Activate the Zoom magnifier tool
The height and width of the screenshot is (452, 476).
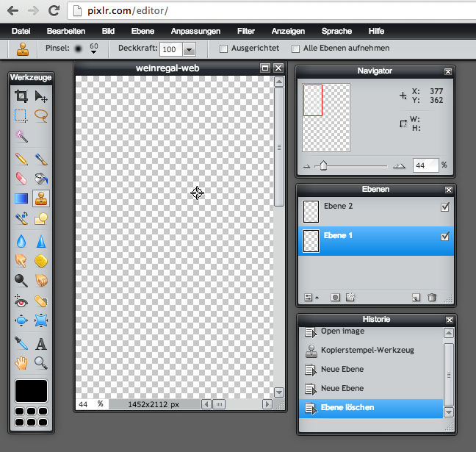(x=41, y=363)
